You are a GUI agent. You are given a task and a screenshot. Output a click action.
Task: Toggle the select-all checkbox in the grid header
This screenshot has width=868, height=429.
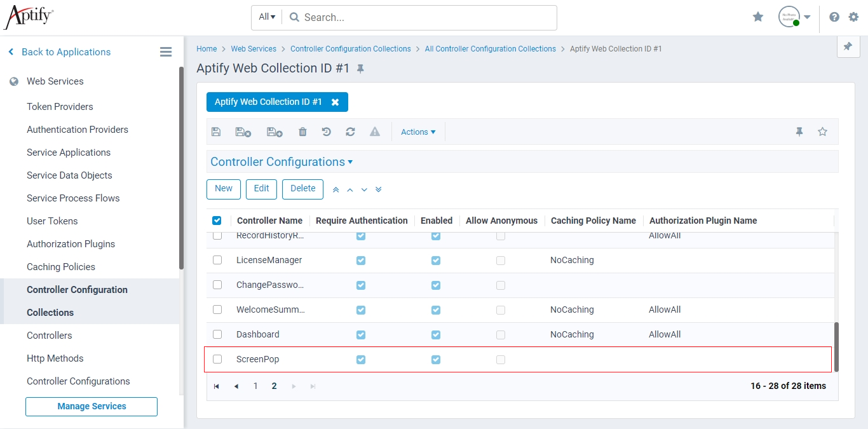click(217, 221)
